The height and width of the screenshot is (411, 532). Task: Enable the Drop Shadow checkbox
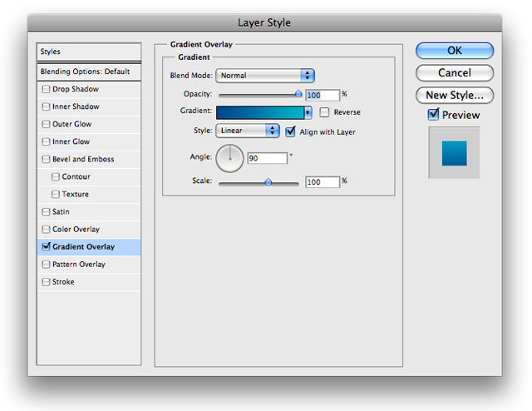pos(46,89)
